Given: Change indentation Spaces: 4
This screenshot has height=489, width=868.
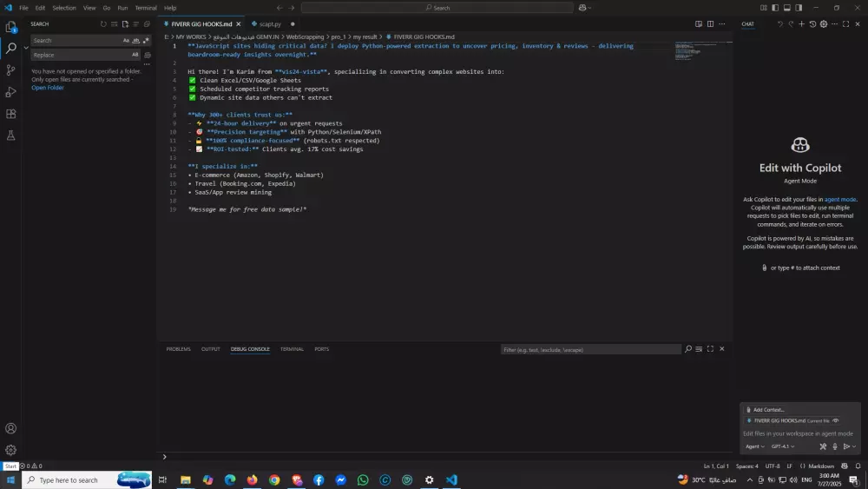Looking at the screenshot, I should click(x=747, y=466).
